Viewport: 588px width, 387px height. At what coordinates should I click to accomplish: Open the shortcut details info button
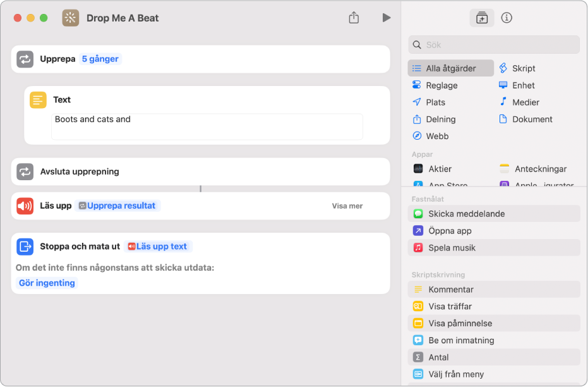(507, 18)
